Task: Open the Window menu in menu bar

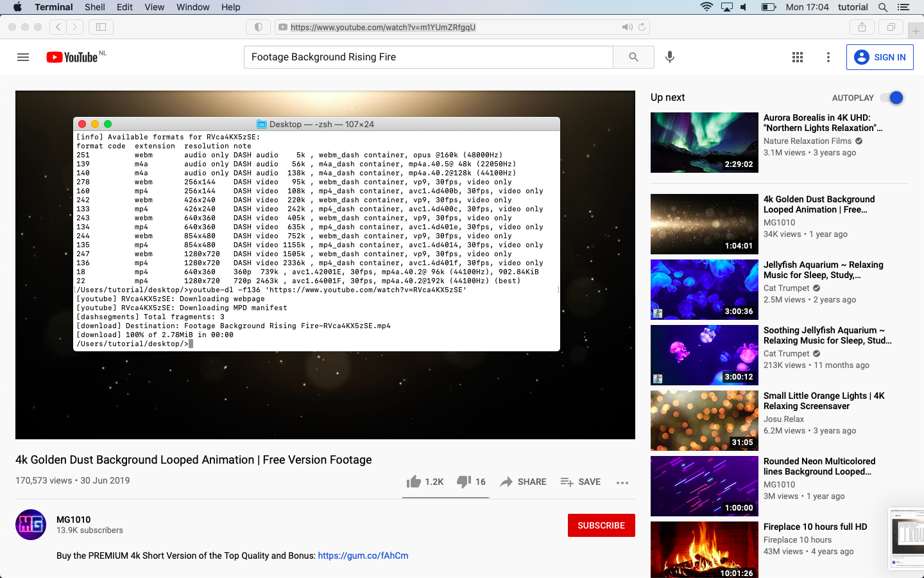Action: point(193,7)
